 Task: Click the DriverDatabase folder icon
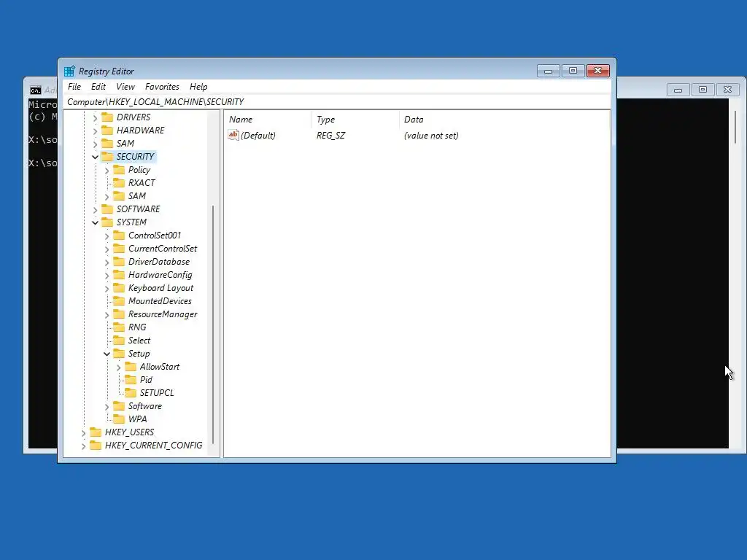119,262
